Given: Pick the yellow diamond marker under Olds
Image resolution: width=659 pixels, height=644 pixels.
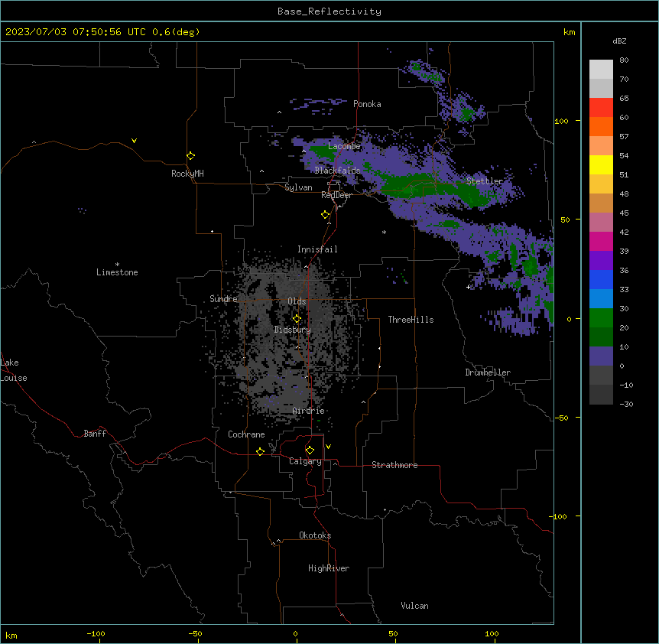Looking at the screenshot, I should (297, 319).
